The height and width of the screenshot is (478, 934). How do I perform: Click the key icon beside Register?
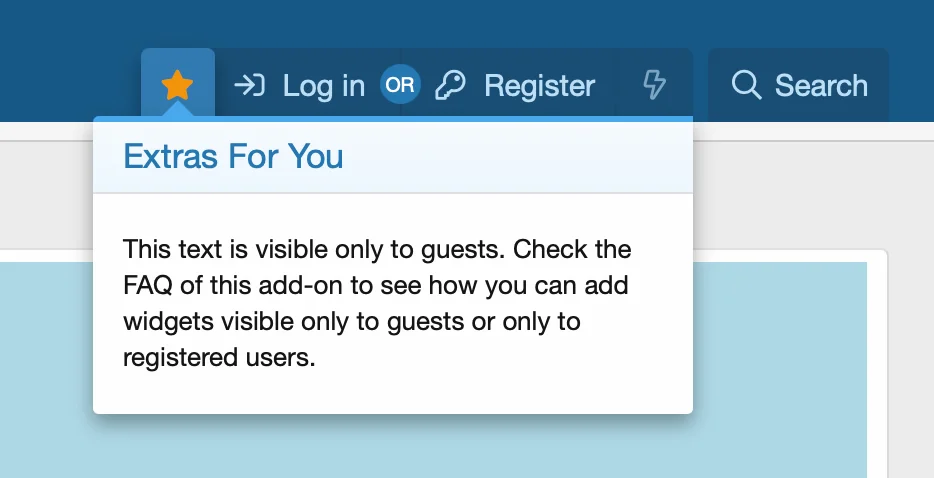451,86
